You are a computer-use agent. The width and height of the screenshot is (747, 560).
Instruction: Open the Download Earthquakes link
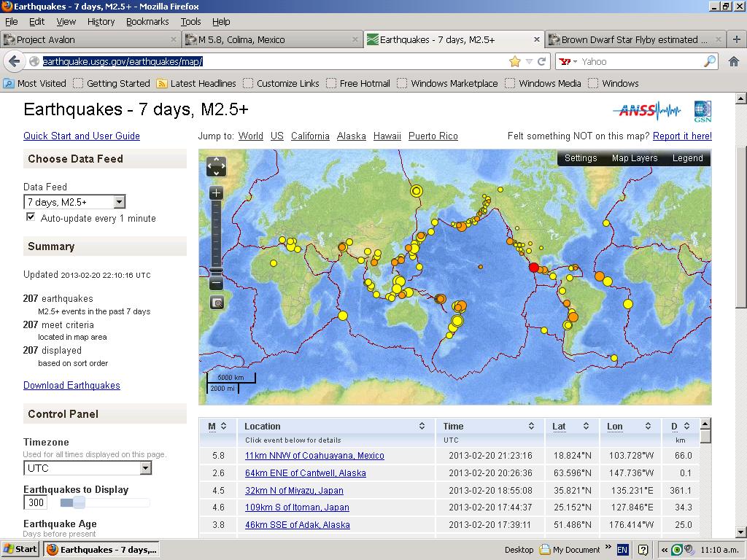click(71, 385)
